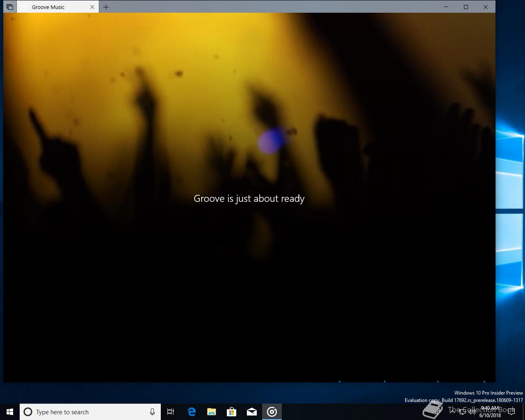The width and height of the screenshot is (525, 420).
Task: Launch Microsoft Edge from the taskbar
Action: (x=191, y=412)
